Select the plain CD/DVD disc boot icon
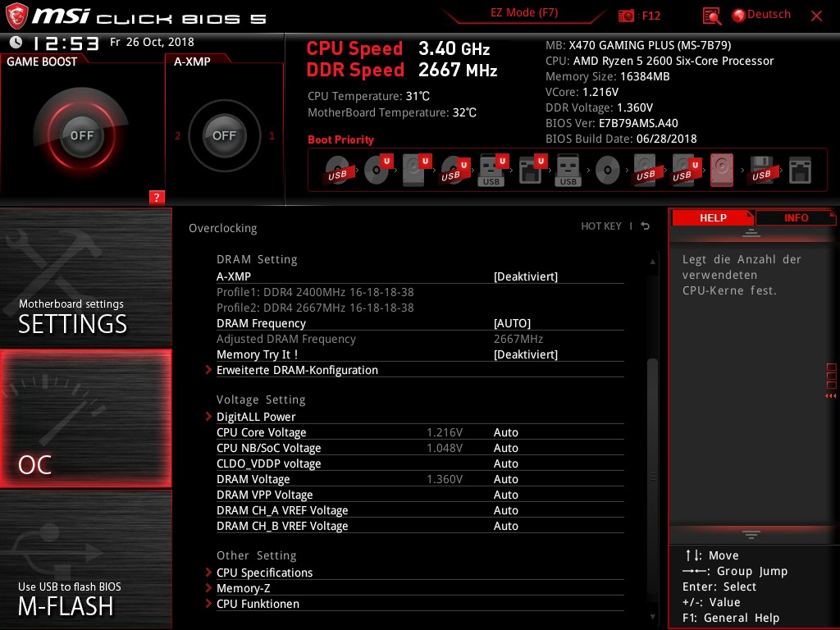This screenshot has height=630, width=840. point(608,171)
